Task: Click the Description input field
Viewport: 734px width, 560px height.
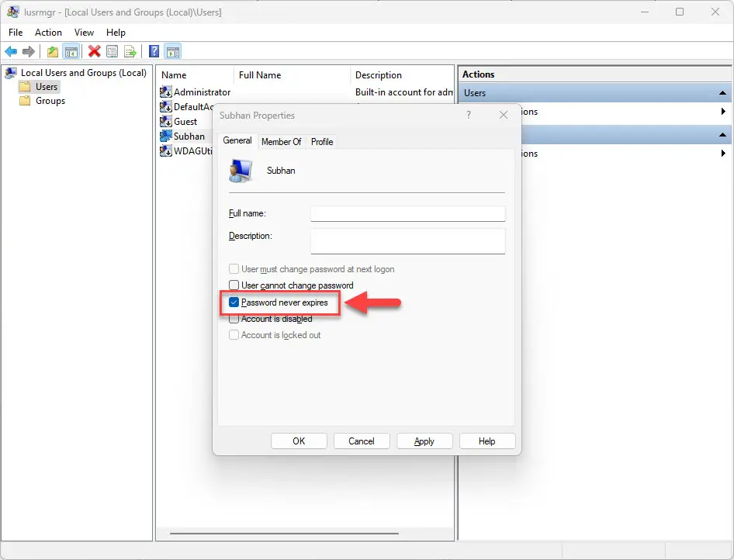Action: 407,241
